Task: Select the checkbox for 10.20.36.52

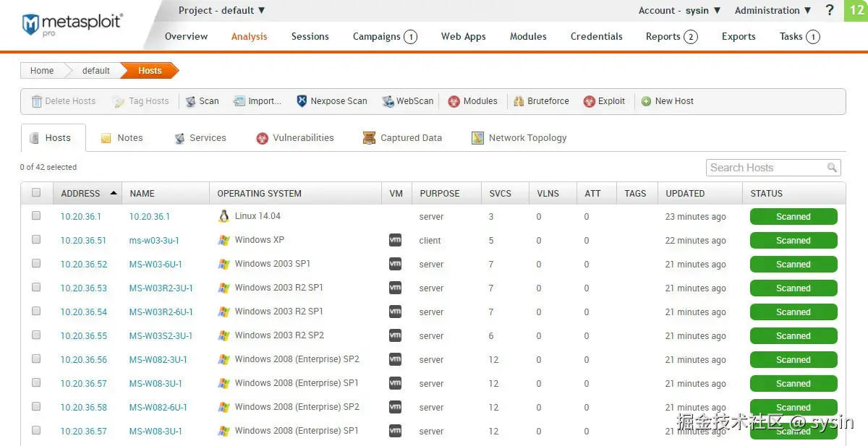Action: click(x=36, y=264)
